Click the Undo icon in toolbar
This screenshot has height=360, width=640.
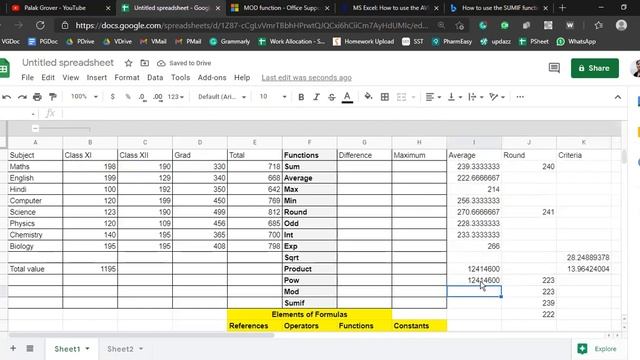pyautogui.click(x=7, y=97)
